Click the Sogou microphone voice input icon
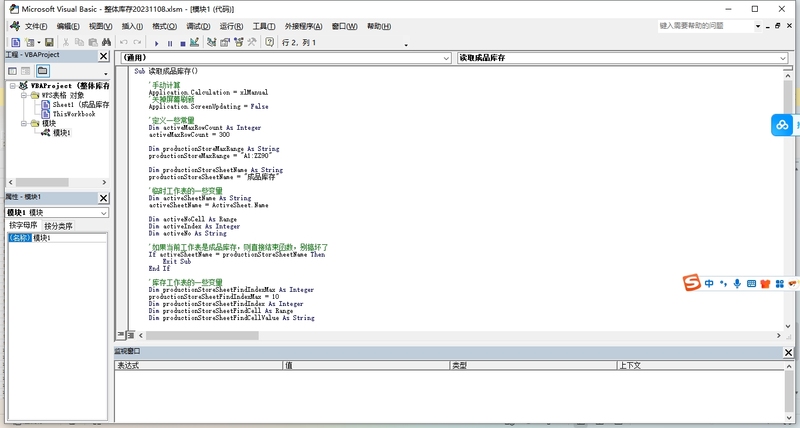800x428 pixels. (737, 284)
